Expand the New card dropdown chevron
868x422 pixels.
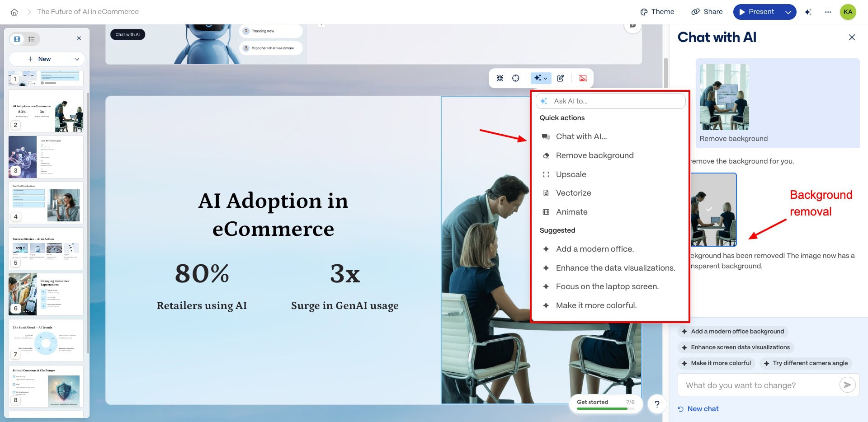click(x=77, y=59)
